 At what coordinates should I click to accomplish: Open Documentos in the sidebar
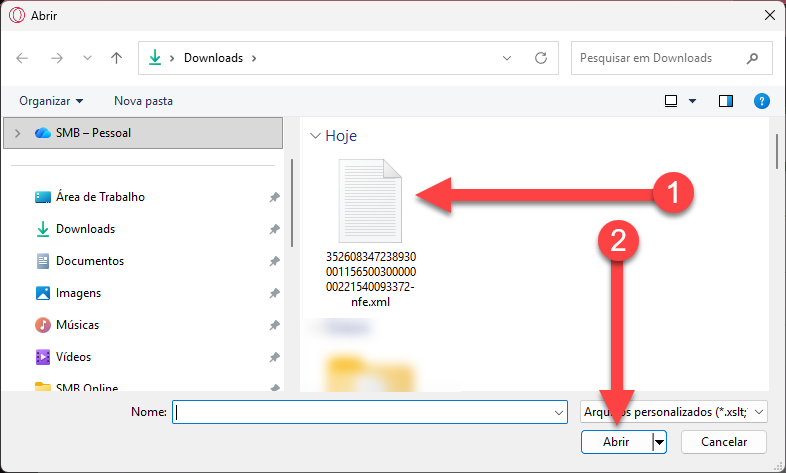tap(90, 261)
